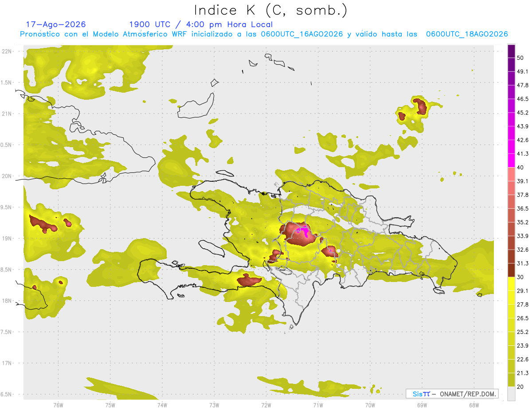The width and height of the screenshot is (532, 411).
Task: Click the colorbar value "43.9"
Action: point(523,126)
